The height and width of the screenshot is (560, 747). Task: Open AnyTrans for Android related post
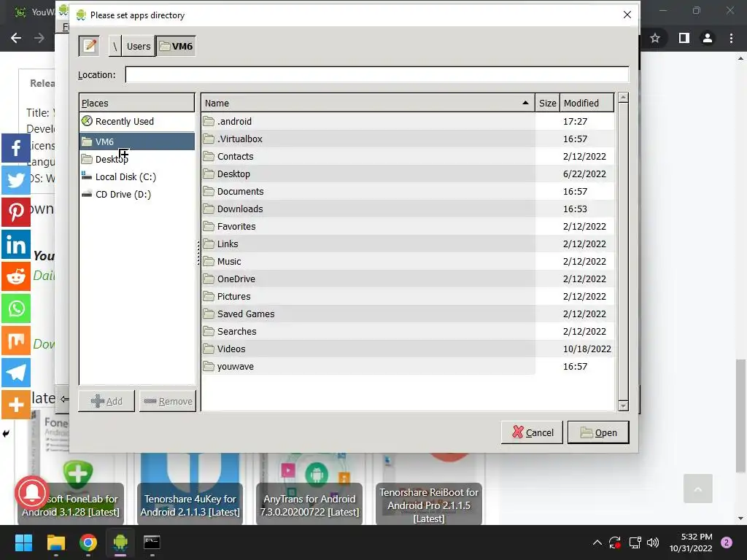point(309,505)
